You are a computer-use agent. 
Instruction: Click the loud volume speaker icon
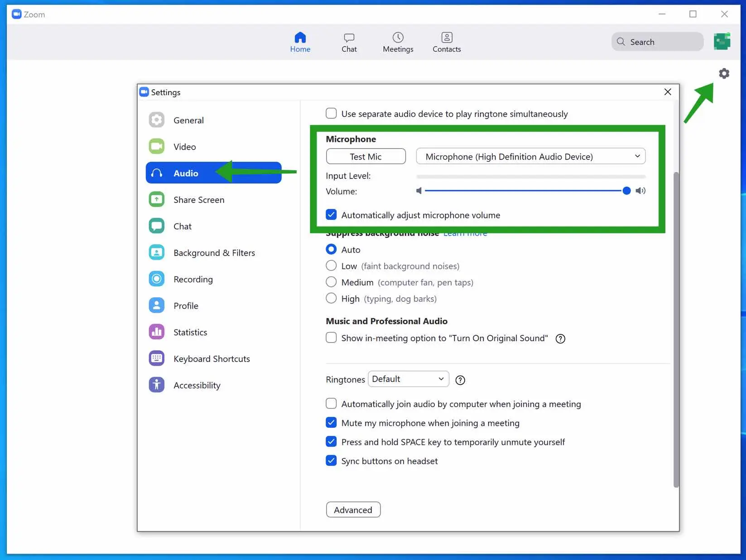point(640,191)
